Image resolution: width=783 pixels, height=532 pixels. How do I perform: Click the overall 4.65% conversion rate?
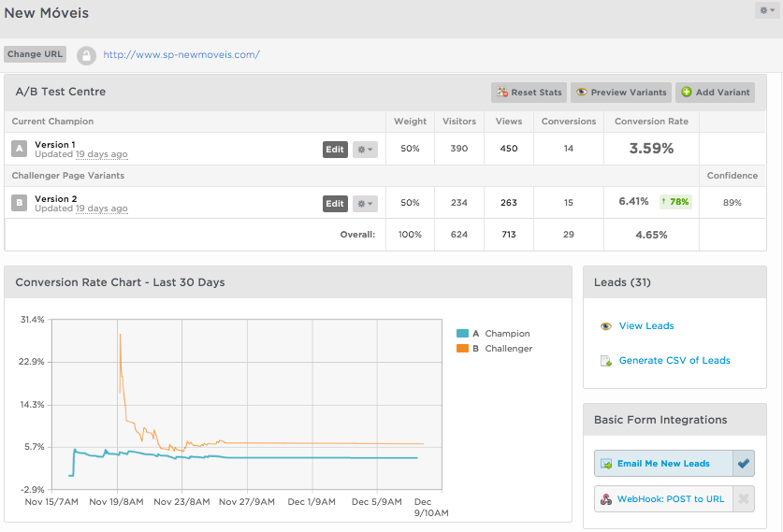click(x=651, y=235)
